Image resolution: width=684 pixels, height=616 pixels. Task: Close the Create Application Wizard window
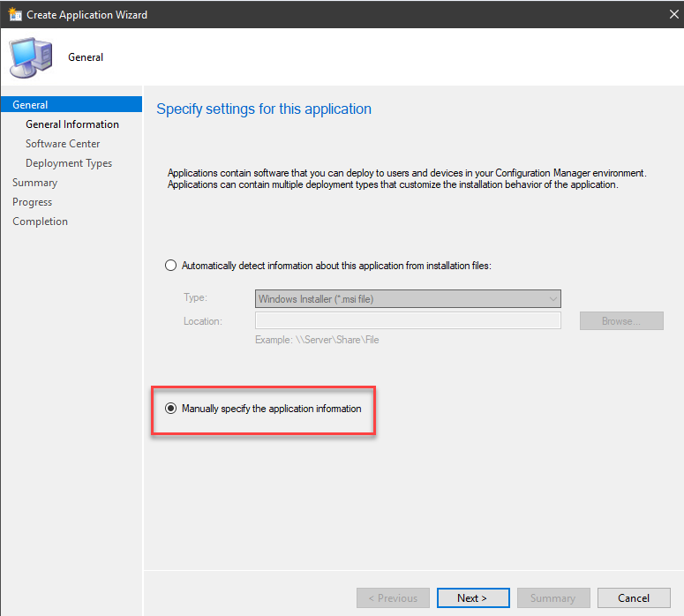[x=673, y=14]
